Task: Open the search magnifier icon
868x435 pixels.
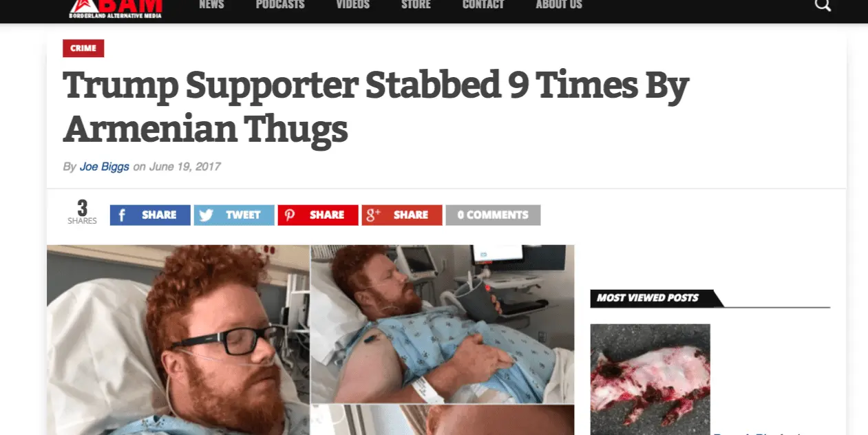Action: [823, 5]
